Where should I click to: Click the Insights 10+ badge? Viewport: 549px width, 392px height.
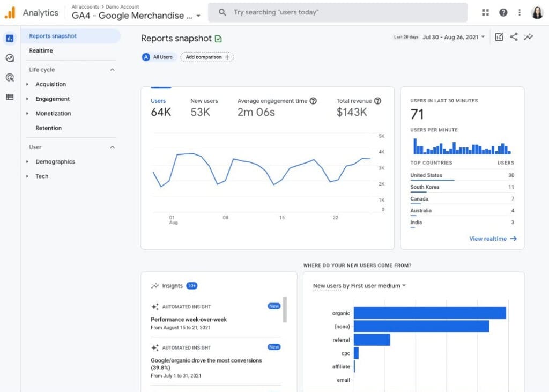[192, 286]
